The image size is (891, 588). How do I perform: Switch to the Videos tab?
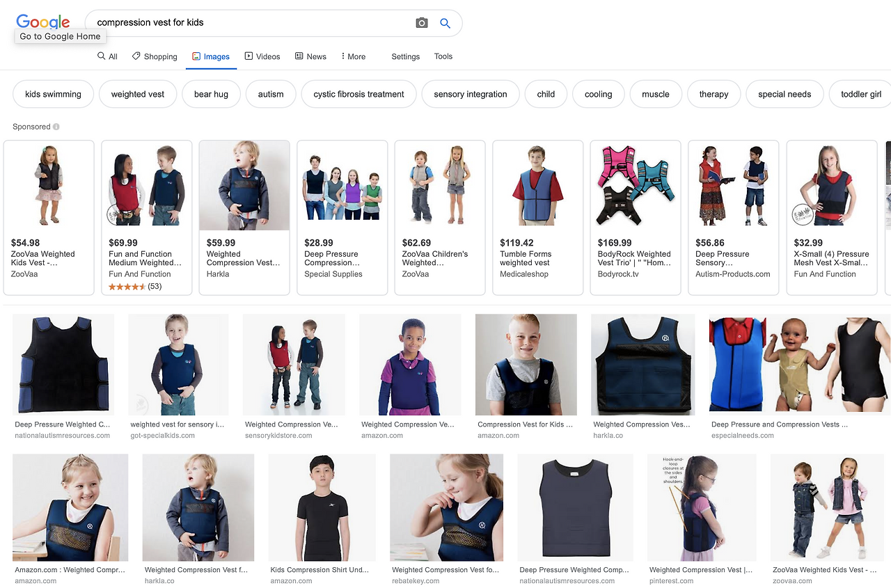pos(262,56)
